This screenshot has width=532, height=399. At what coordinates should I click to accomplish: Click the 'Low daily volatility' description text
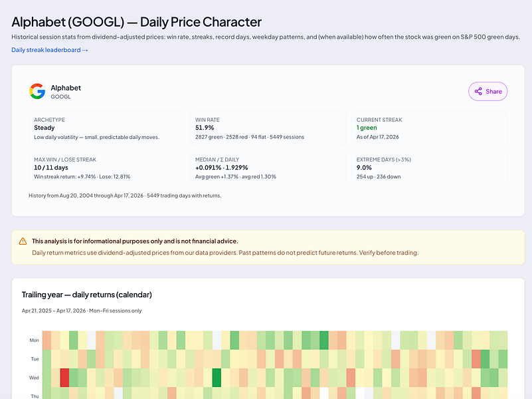[x=96, y=137]
